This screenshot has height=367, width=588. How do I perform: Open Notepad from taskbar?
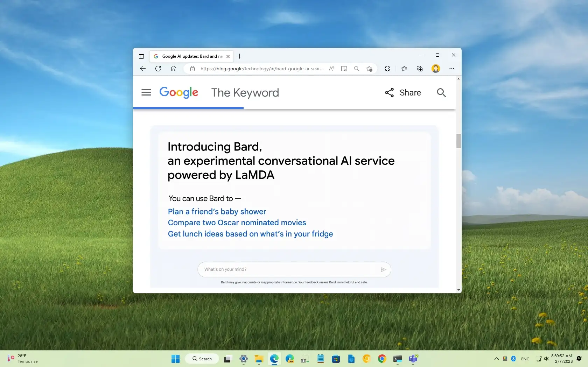pyautogui.click(x=321, y=359)
